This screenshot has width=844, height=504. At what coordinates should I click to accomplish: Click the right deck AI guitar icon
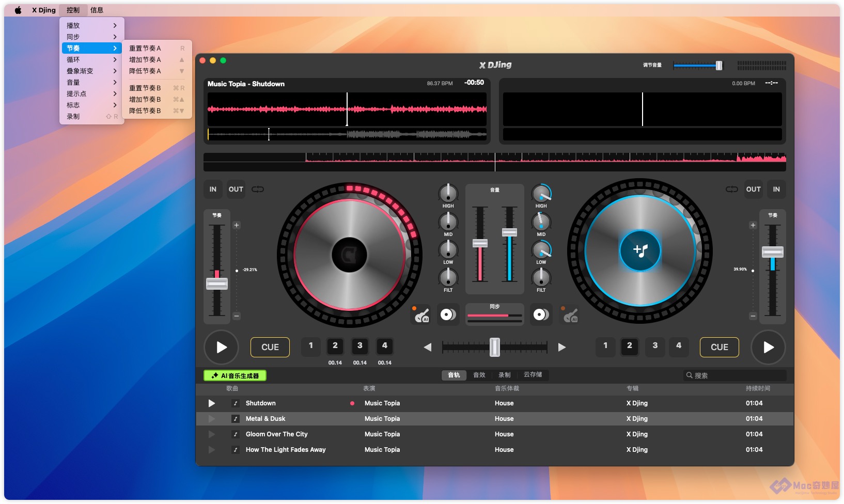(571, 314)
